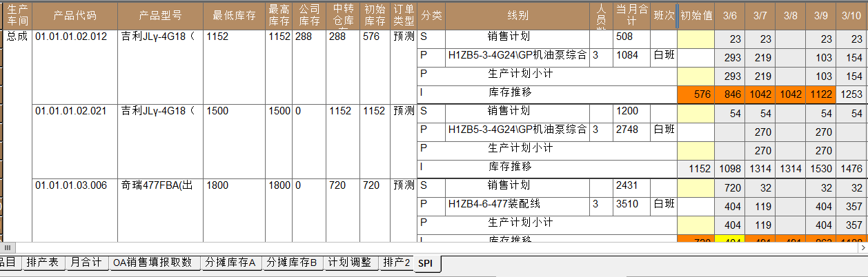This screenshot has height=277, width=868.
Task: Select product code cell 01.01.01.03.006
Action: (72, 185)
